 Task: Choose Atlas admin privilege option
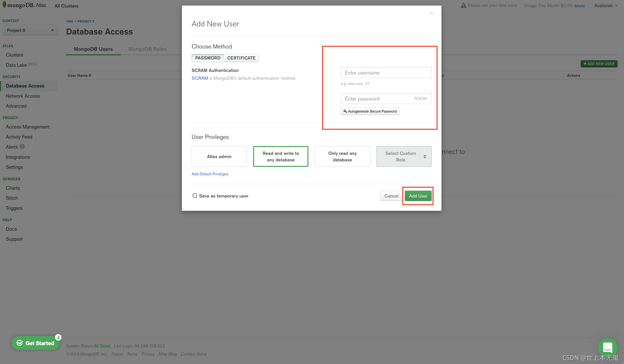pyautogui.click(x=219, y=156)
